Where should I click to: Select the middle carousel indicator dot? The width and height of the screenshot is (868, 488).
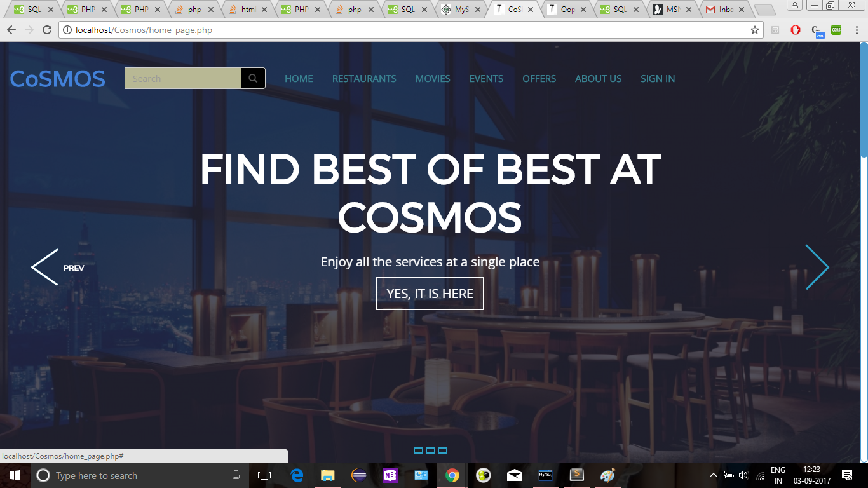click(430, 450)
